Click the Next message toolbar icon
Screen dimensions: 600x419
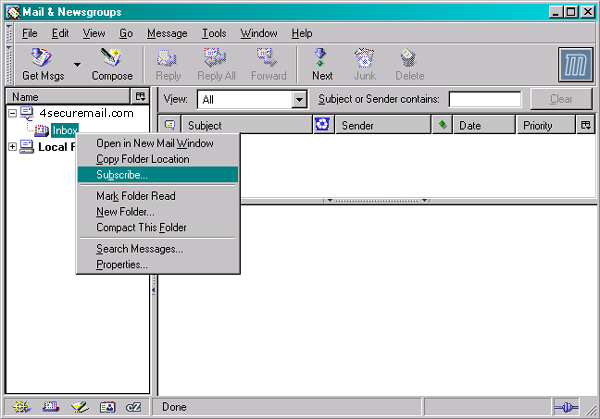[x=322, y=64]
